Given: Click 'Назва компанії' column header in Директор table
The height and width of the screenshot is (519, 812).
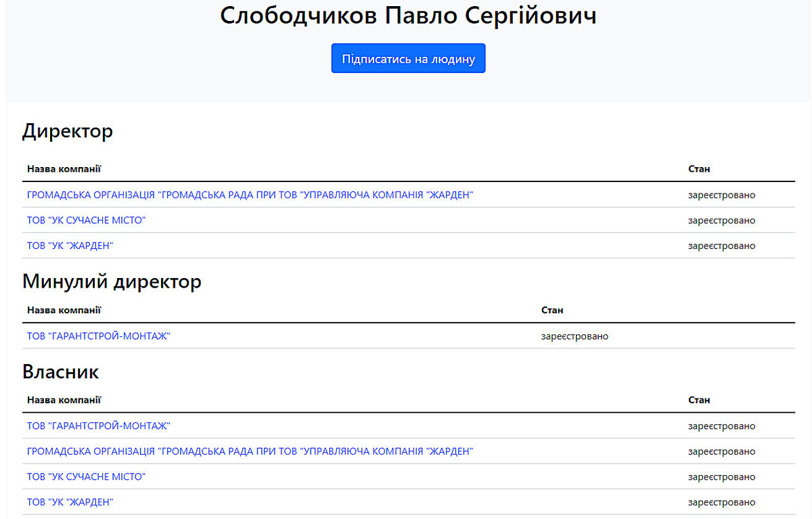Looking at the screenshot, I should pos(64,169).
